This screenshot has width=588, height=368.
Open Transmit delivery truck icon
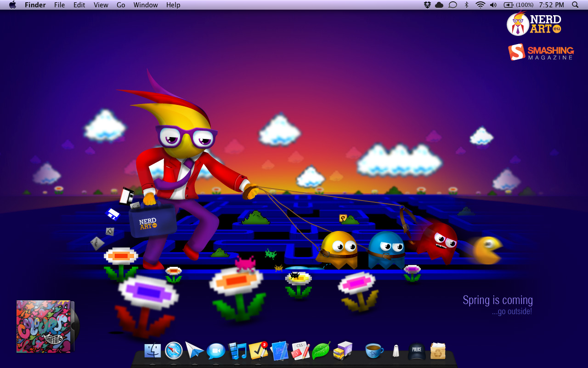pos(342,351)
